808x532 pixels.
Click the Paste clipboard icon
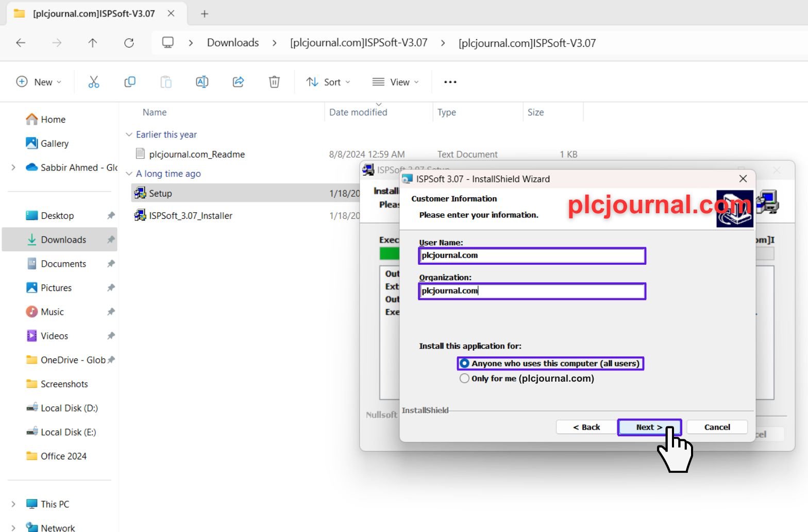click(x=166, y=82)
